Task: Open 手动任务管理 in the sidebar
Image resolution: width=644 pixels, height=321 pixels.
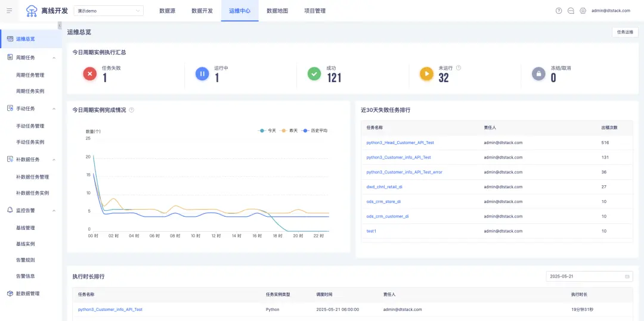Action: pyautogui.click(x=31, y=126)
